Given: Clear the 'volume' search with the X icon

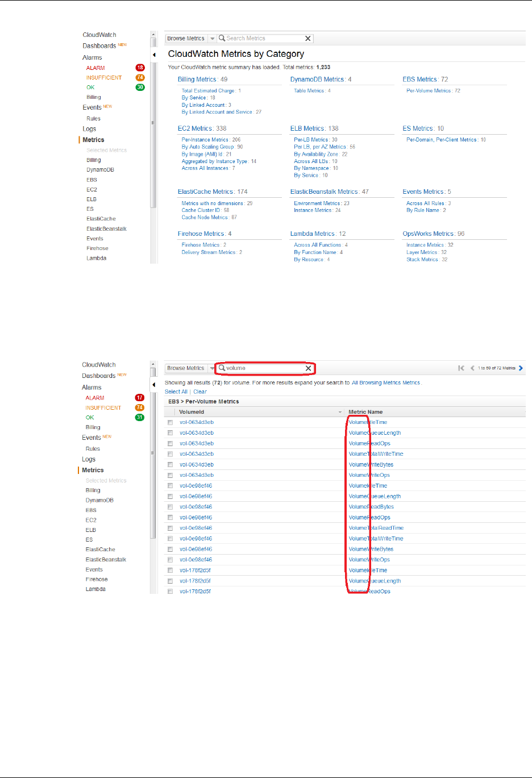Looking at the screenshot, I should [x=308, y=368].
